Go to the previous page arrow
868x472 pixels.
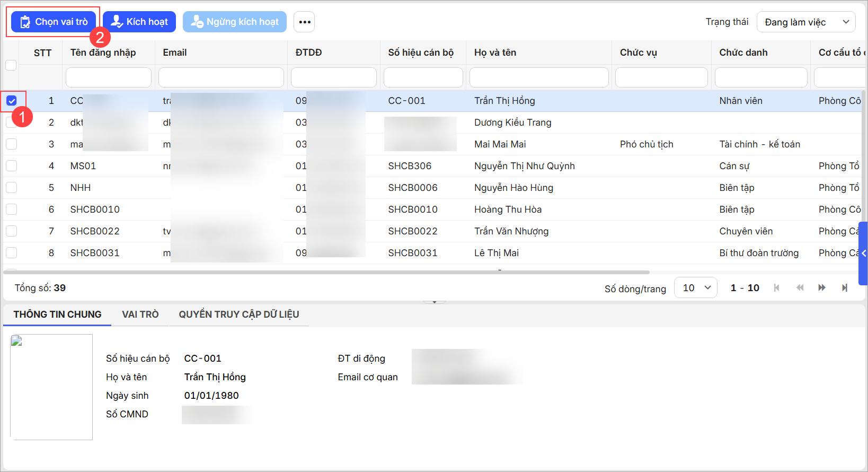[x=800, y=287]
